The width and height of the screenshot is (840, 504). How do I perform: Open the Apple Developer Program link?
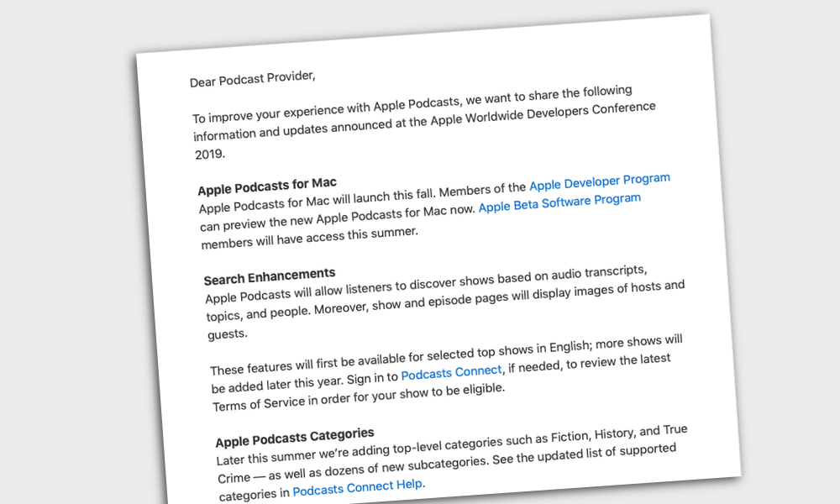600,182
